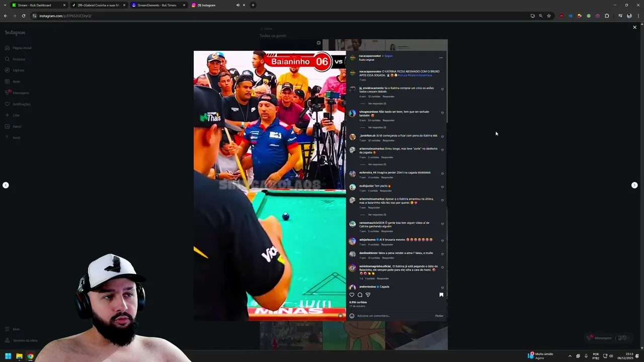
Task: Open Reels in Instagram sidebar
Action: coord(13,81)
